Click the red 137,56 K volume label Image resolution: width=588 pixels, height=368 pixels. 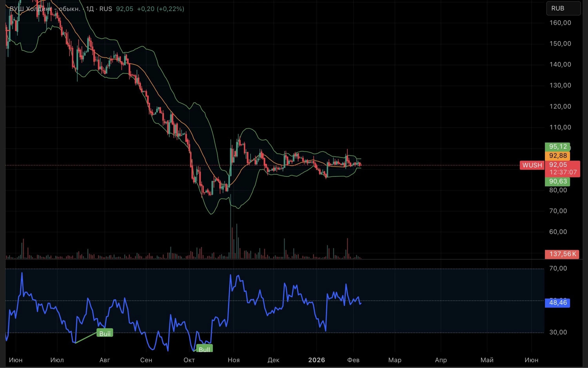[562, 254]
